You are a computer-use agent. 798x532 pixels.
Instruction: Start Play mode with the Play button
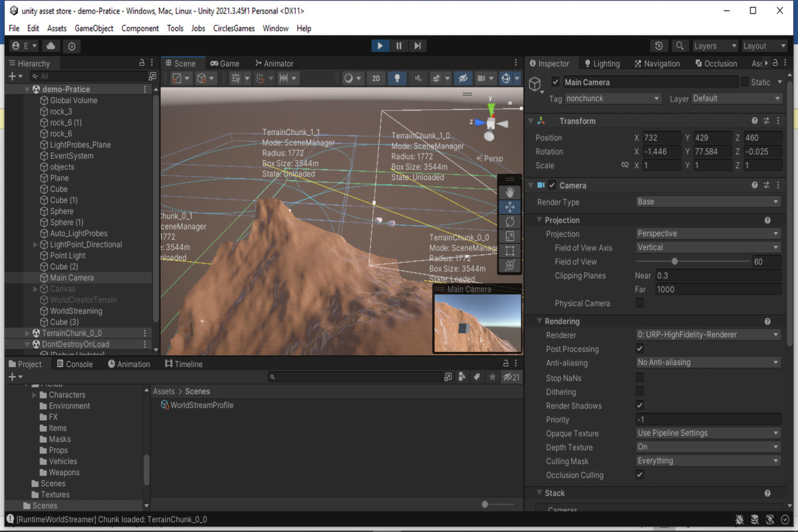click(380, 46)
